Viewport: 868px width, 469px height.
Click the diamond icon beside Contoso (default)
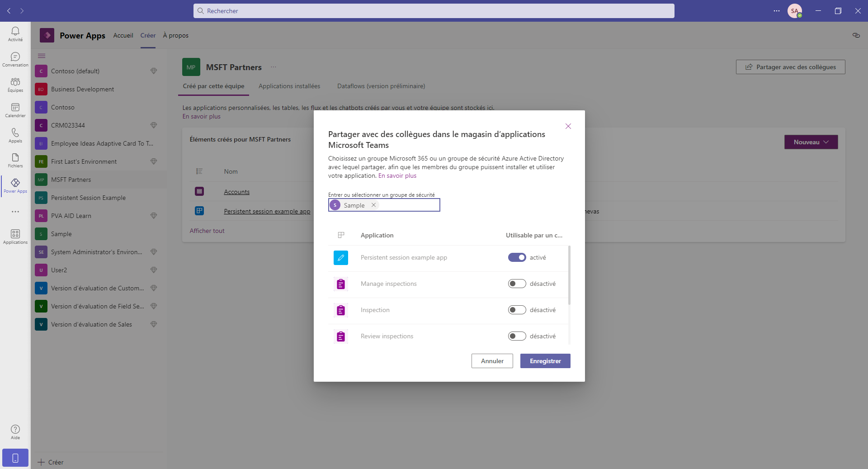[154, 71]
